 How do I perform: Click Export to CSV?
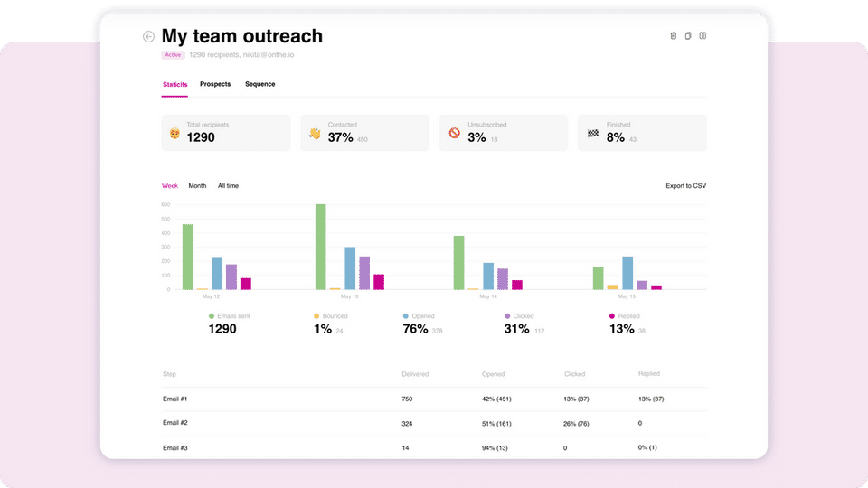[x=686, y=186]
